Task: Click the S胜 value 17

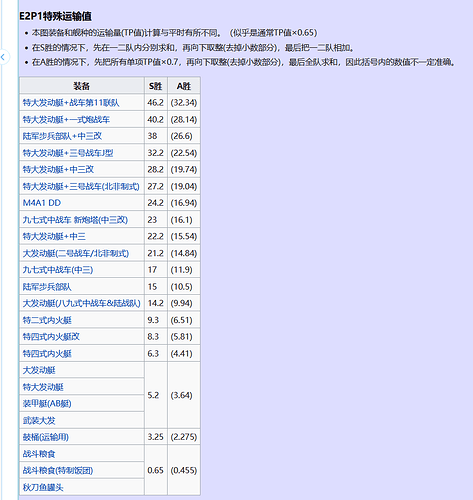Action: tap(152, 270)
